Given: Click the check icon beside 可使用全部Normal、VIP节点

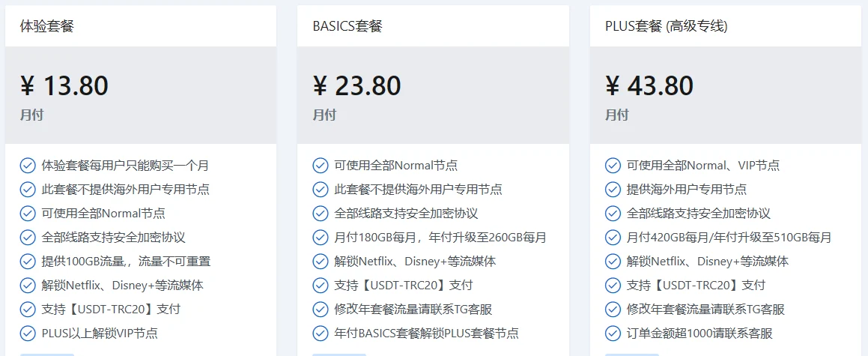Looking at the screenshot, I should click(613, 166).
